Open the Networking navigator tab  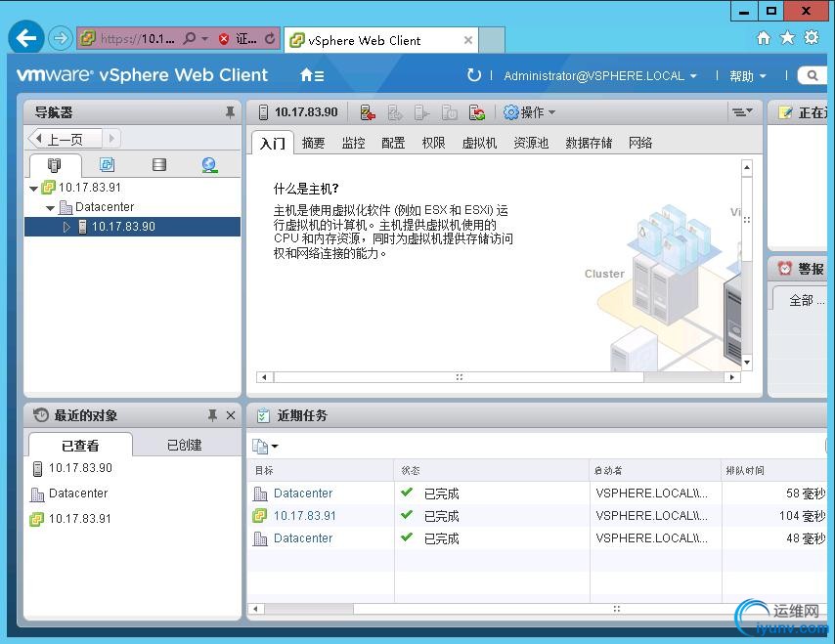209,165
